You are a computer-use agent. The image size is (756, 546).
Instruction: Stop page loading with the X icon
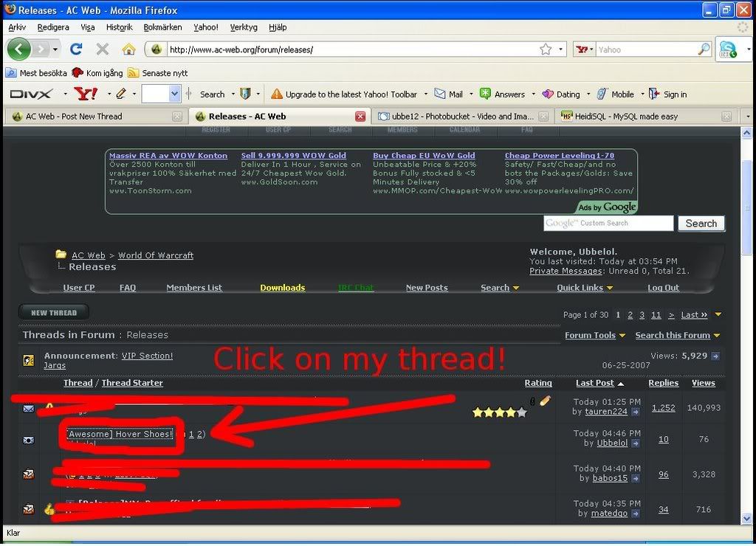click(x=102, y=49)
